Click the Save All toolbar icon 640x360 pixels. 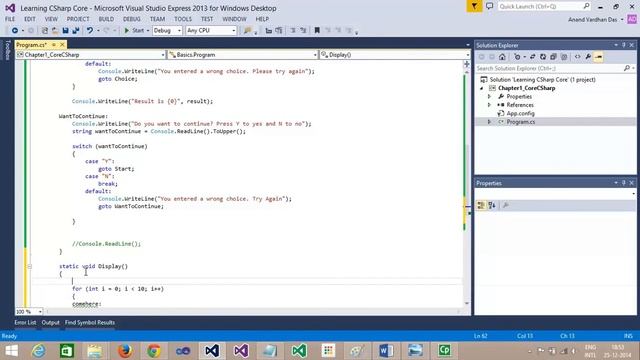tap(76, 30)
